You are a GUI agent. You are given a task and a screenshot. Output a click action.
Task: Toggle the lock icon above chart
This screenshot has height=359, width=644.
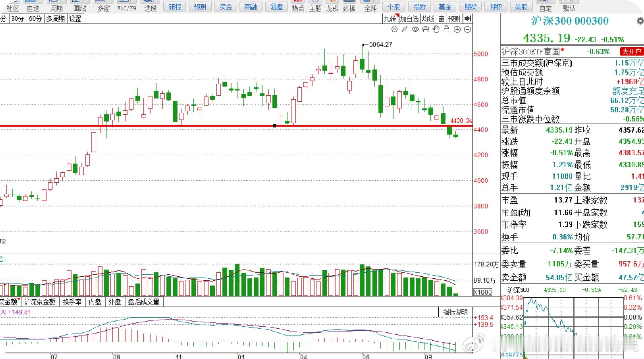(x=447, y=29)
